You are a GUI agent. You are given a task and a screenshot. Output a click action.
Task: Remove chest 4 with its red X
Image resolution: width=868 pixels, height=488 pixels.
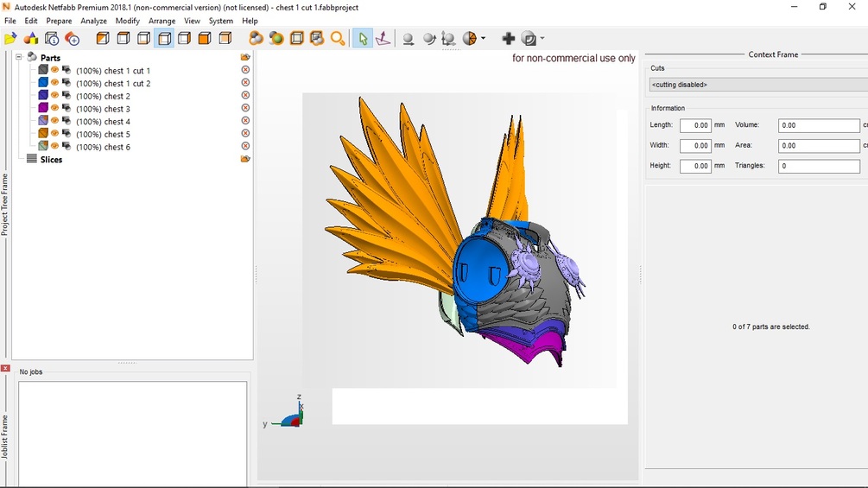click(246, 121)
